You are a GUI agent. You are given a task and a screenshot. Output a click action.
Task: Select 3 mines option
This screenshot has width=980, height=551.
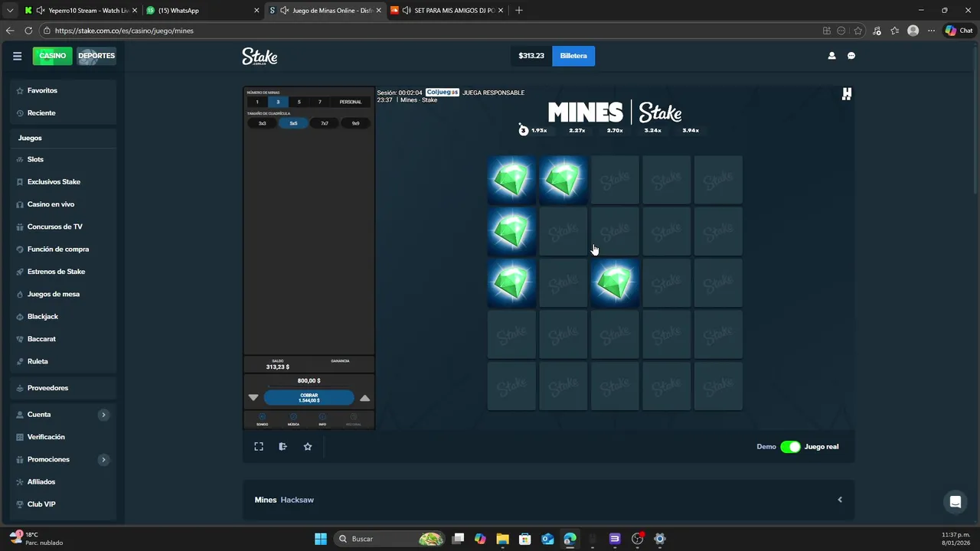coord(278,102)
